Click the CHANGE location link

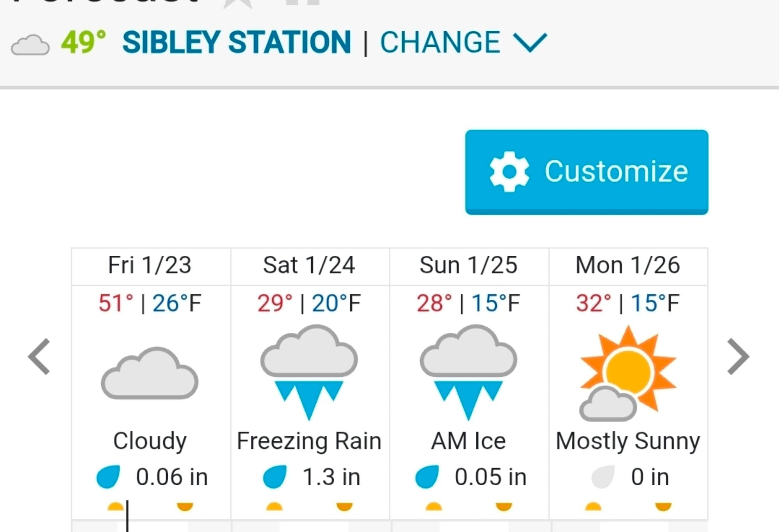440,42
